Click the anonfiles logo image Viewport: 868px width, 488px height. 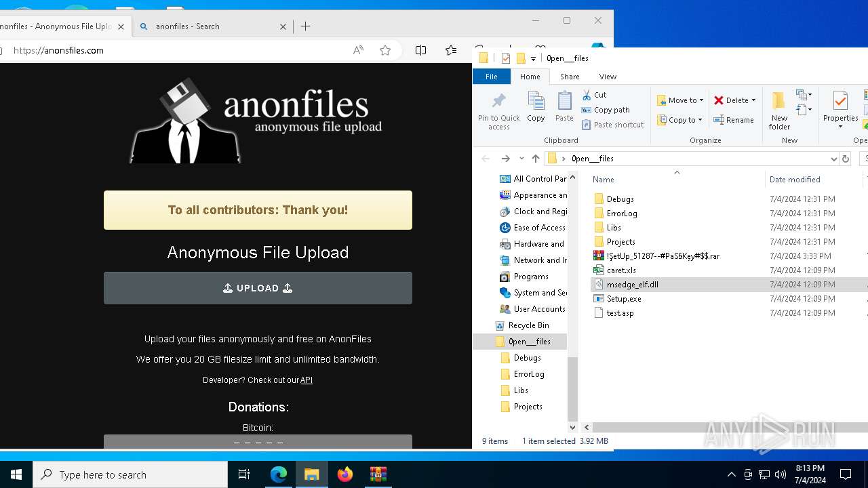[x=256, y=120]
